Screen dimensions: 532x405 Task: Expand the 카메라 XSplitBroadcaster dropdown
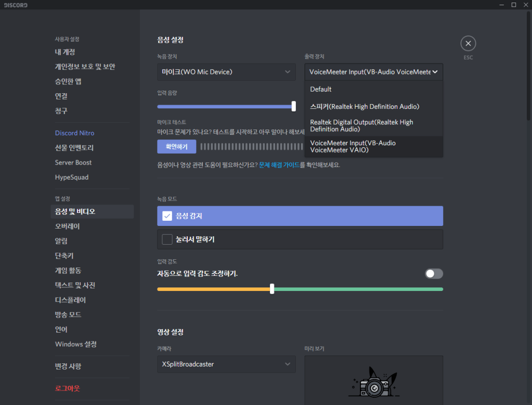[226, 364]
